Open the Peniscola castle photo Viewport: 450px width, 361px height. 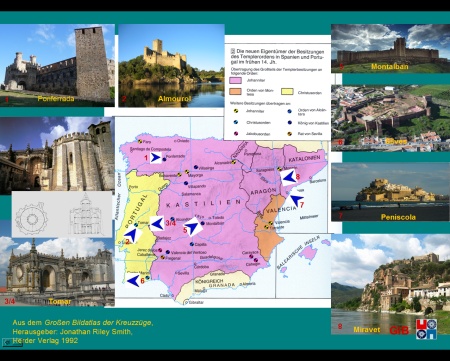tap(390, 192)
